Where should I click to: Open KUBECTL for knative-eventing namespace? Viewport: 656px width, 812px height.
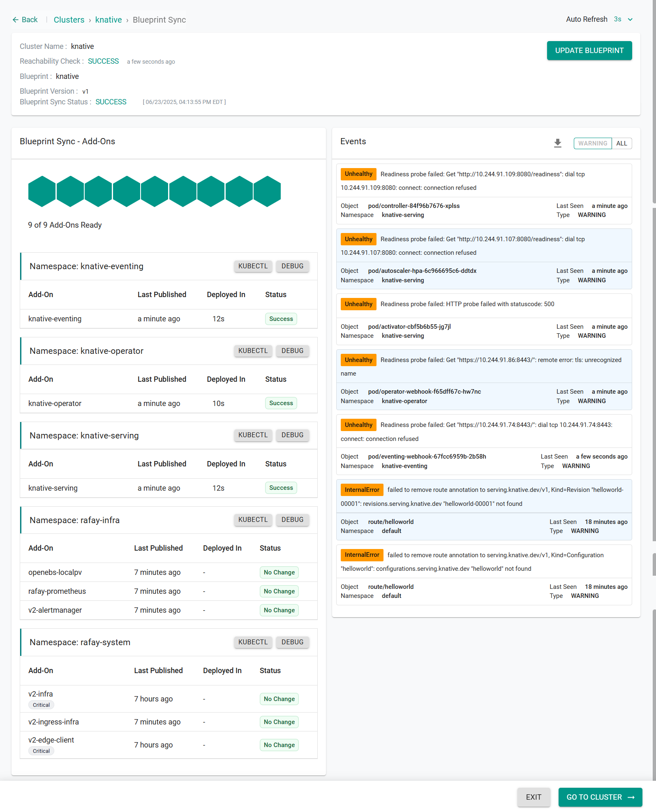click(x=253, y=266)
